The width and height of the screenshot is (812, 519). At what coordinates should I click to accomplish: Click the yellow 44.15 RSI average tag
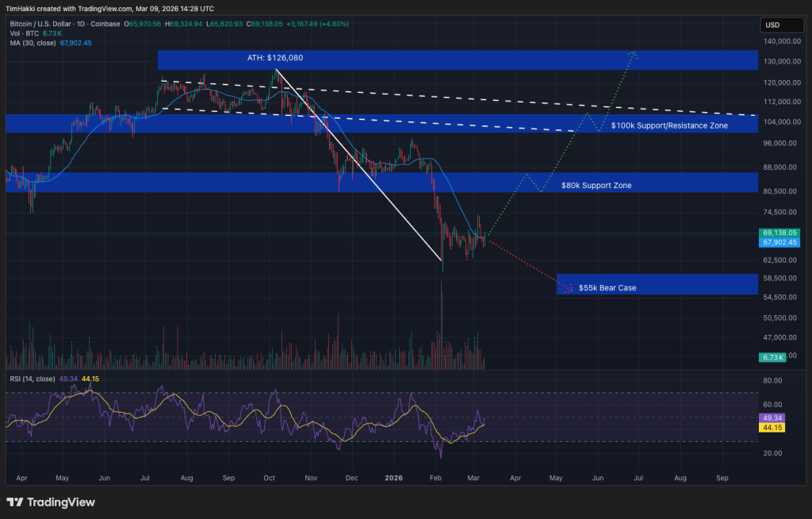click(772, 427)
